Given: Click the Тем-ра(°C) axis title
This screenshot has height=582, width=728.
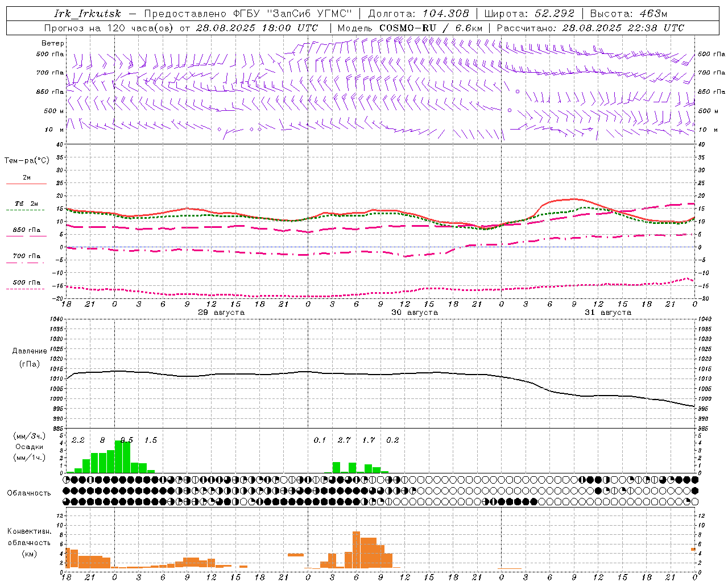Looking at the screenshot, I should [x=27, y=161].
